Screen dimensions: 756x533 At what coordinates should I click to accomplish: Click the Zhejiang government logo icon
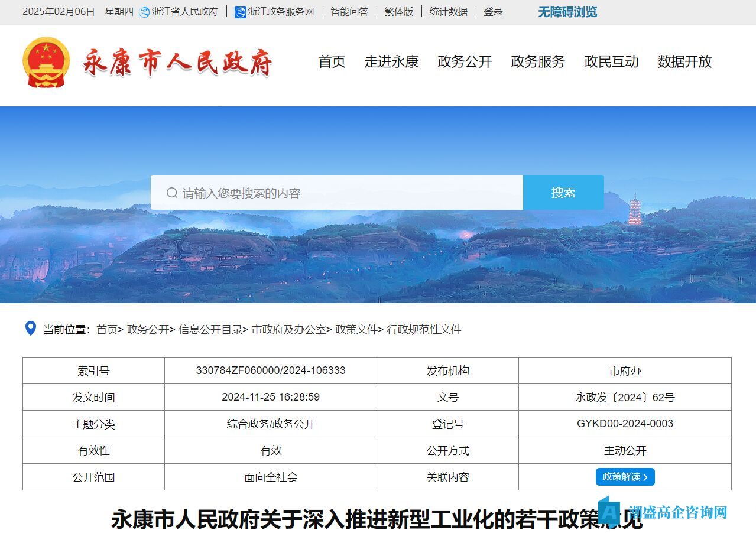144,12
